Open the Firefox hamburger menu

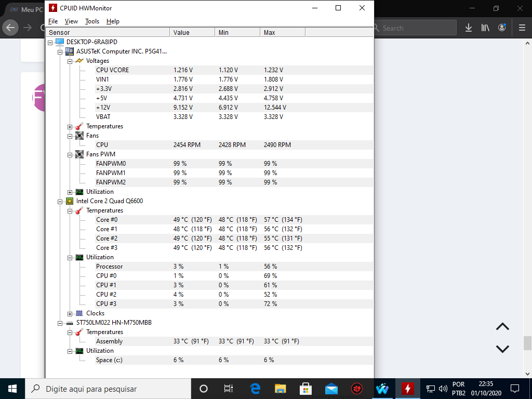[x=522, y=28]
